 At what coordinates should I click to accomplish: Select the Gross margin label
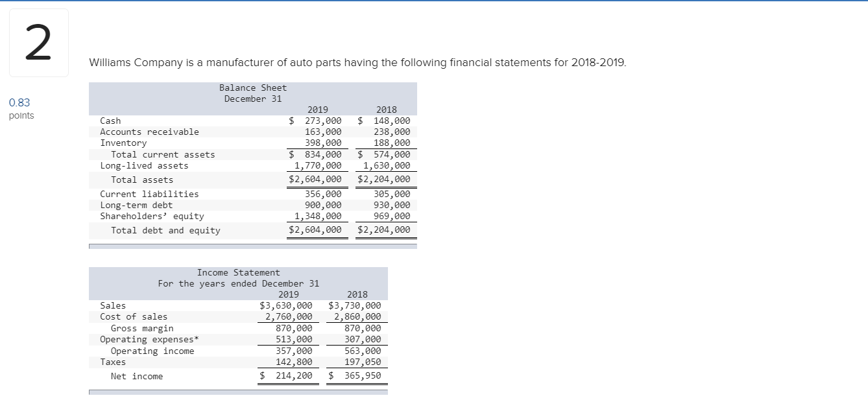(142, 328)
